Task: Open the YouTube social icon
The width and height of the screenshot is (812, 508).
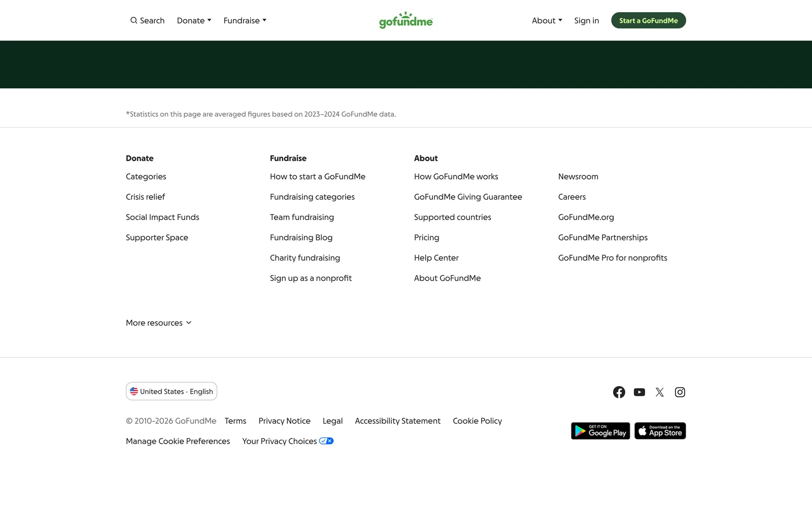Action: tap(639, 392)
